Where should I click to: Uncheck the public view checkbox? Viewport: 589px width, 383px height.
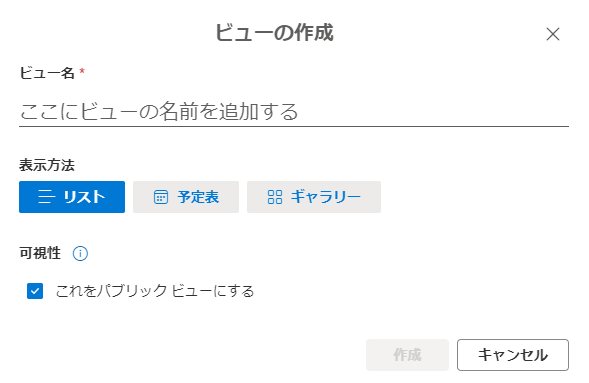35,291
